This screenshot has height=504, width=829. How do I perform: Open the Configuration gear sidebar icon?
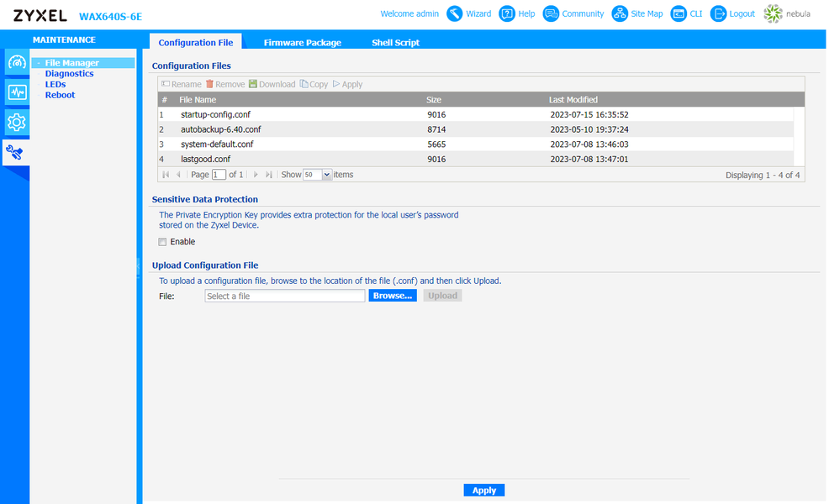click(x=16, y=123)
